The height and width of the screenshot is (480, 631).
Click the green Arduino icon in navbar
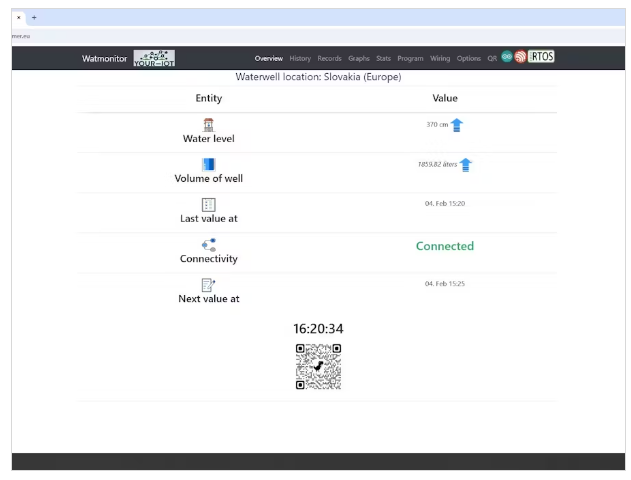point(507,57)
